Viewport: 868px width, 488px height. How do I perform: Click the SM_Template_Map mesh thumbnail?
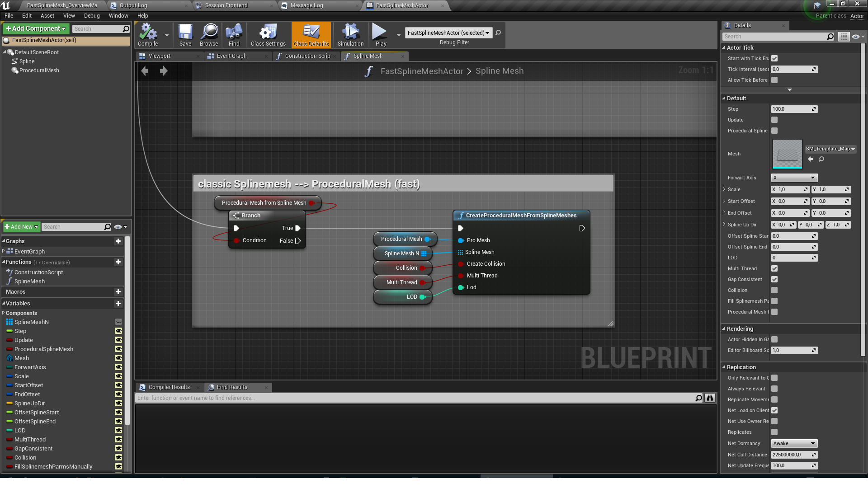[x=787, y=154]
